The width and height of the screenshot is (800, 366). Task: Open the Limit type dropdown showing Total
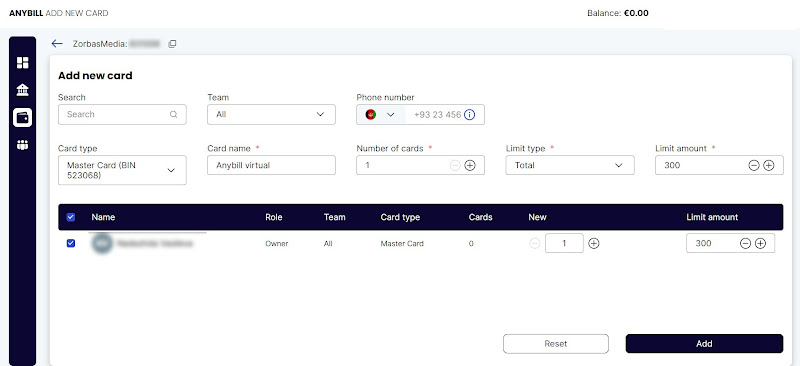[570, 165]
